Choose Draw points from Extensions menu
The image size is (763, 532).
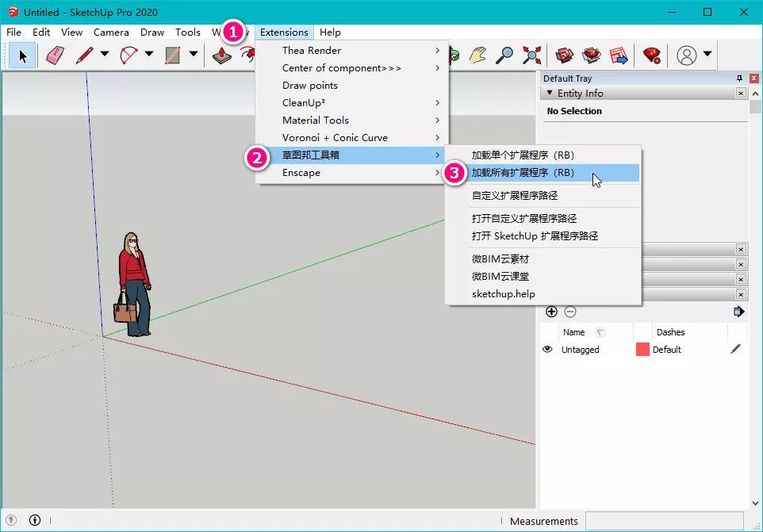351,85
